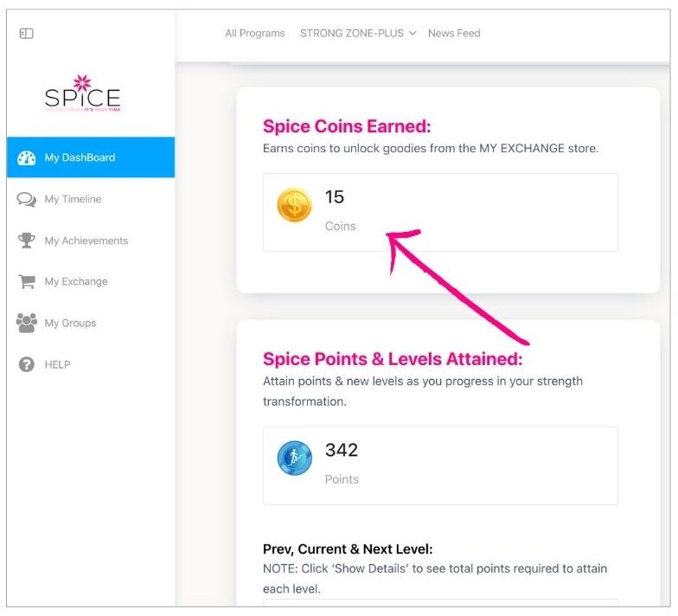
Task: Open the My Achievements page
Action: point(86,241)
